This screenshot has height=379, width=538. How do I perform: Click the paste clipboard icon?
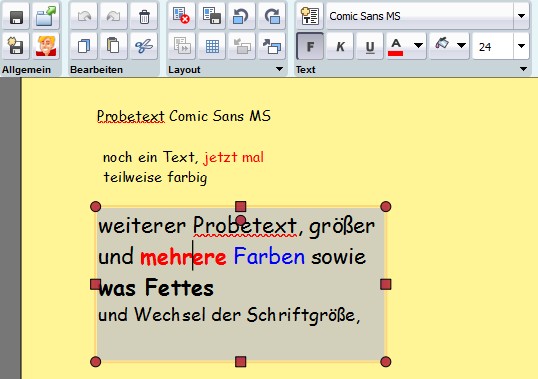114,46
